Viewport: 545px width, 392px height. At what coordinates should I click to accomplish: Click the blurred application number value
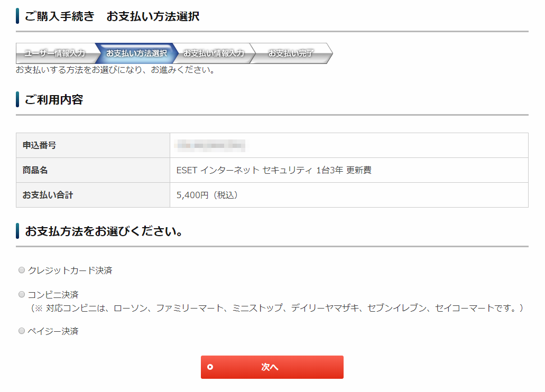pos(210,146)
